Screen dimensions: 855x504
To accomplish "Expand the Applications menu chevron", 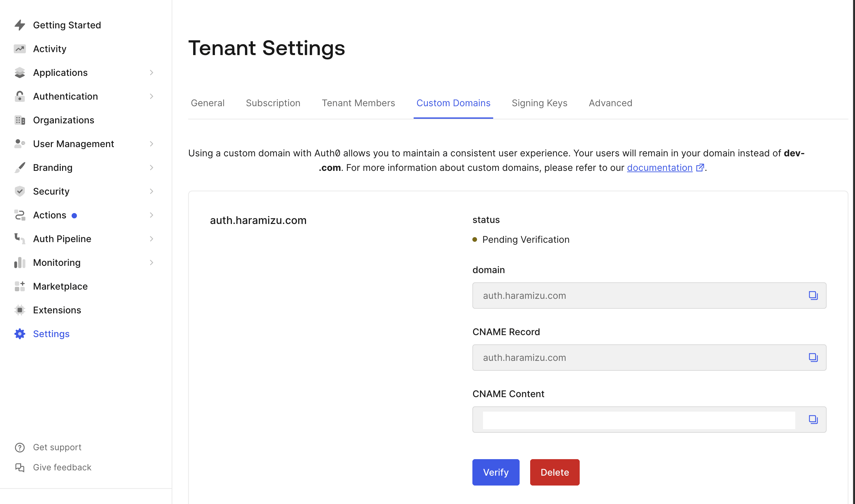I will coord(152,73).
